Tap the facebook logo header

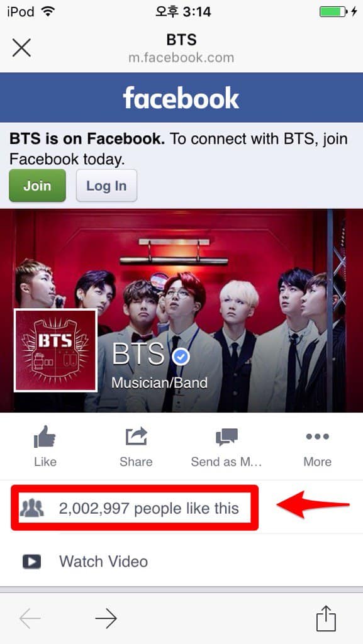click(x=181, y=97)
